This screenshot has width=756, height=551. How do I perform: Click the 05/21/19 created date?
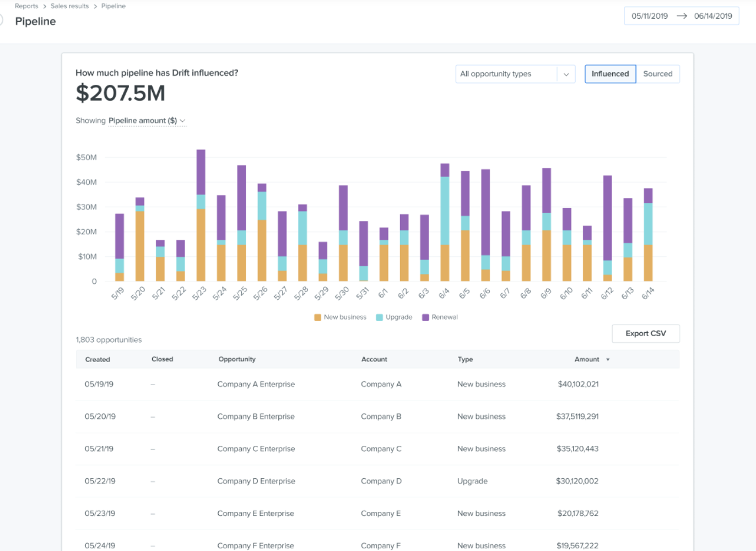point(99,449)
